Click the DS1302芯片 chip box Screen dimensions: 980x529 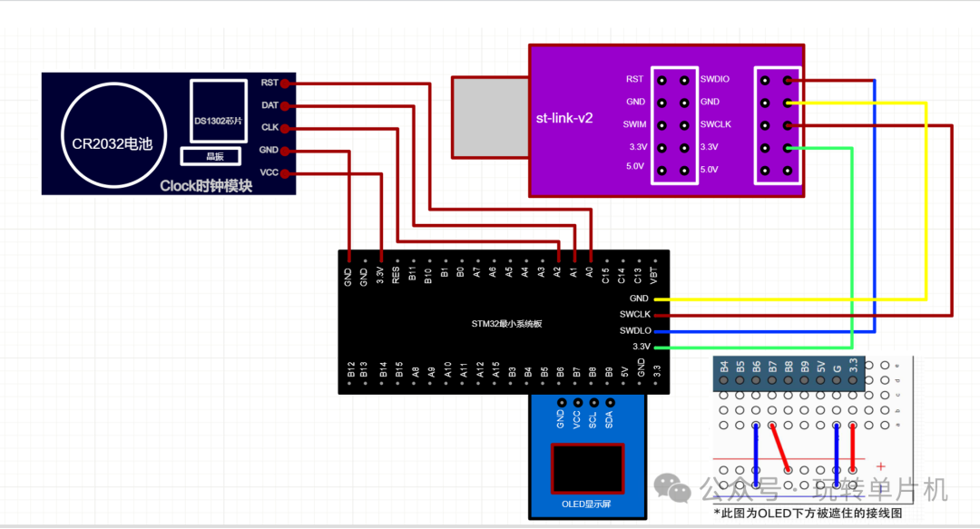(218, 112)
